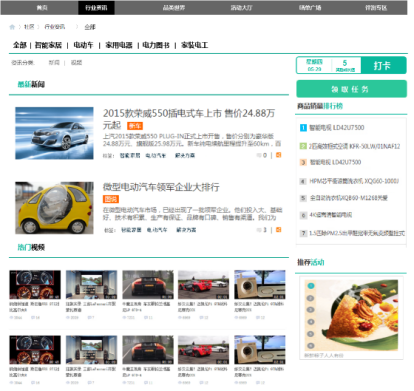
Task: Open the last top navigation item on the right
Action: [376, 8]
